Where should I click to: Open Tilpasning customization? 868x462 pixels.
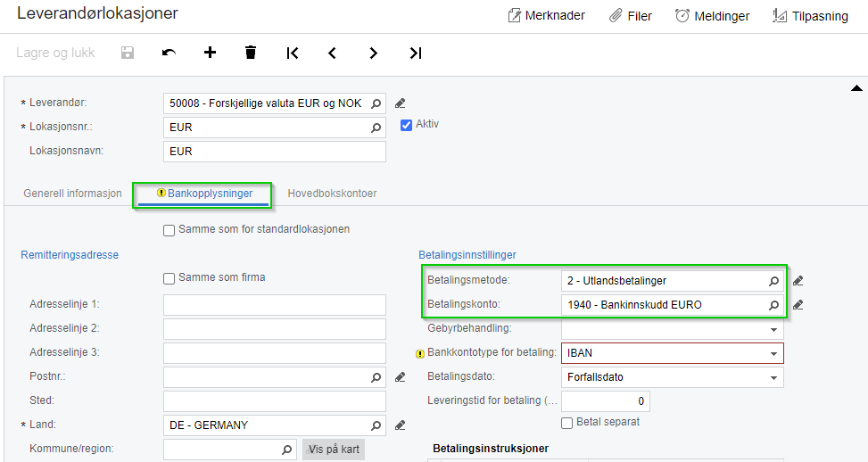810,15
